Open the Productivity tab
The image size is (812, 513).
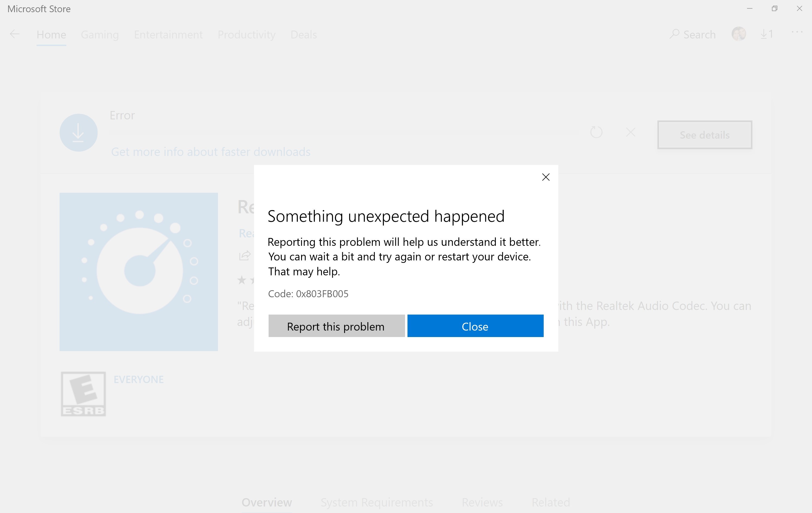pos(246,34)
